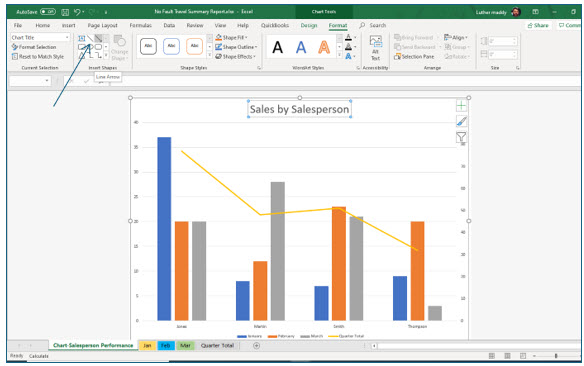Open the chart Design tab
Viewport: 584px width, 366px height.
click(x=309, y=25)
